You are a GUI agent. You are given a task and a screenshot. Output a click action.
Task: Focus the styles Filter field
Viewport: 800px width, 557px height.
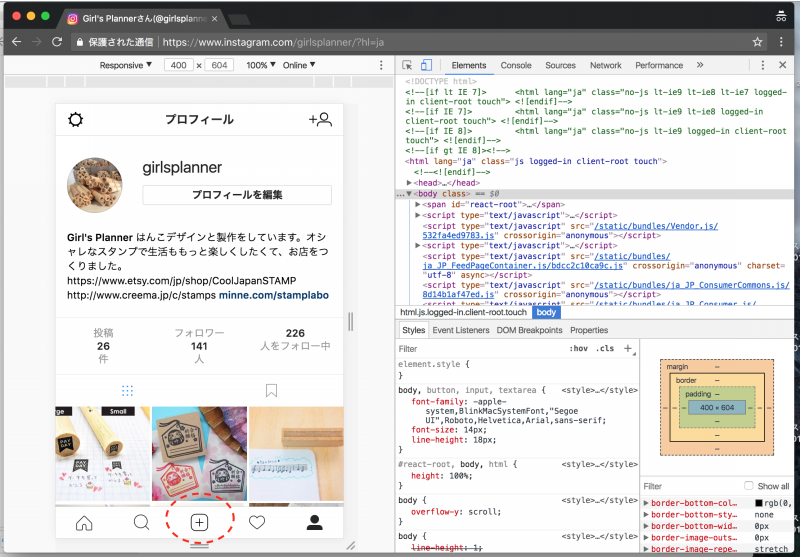(x=480, y=349)
